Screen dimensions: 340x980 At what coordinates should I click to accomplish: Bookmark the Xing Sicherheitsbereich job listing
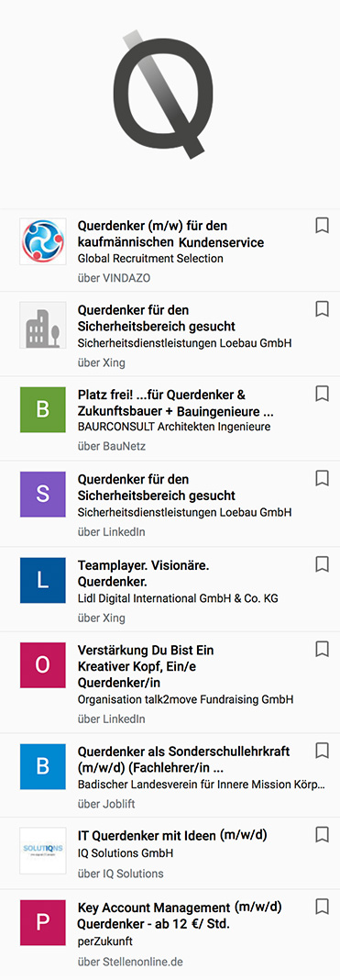(x=322, y=308)
